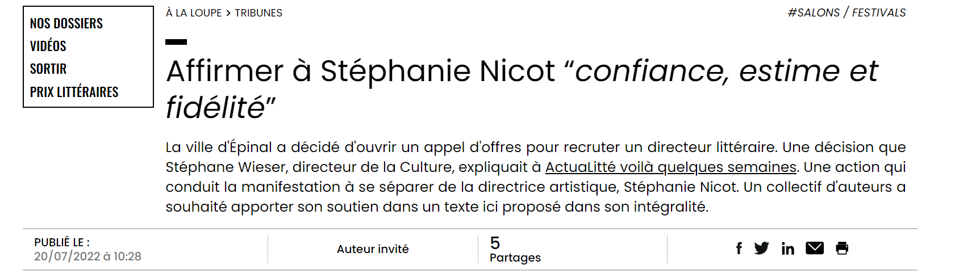Send the article by email
Viewport: 980px width, 278px height.
tap(815, 248)
